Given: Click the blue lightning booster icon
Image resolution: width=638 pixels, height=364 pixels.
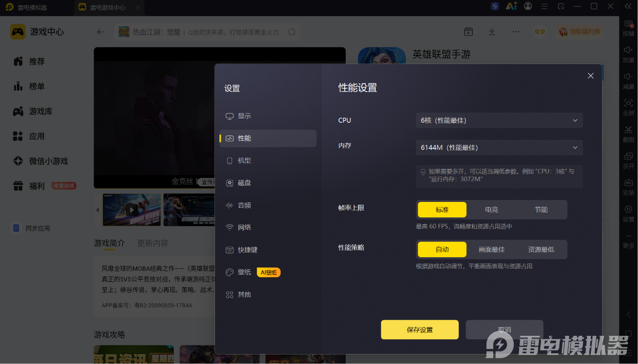Looking at the screenshot, I should click(x=495, y=6).
